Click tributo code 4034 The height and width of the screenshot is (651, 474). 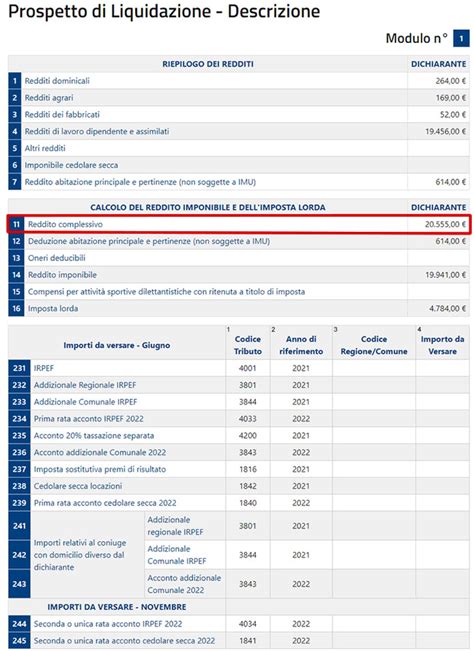coord(247,624)
